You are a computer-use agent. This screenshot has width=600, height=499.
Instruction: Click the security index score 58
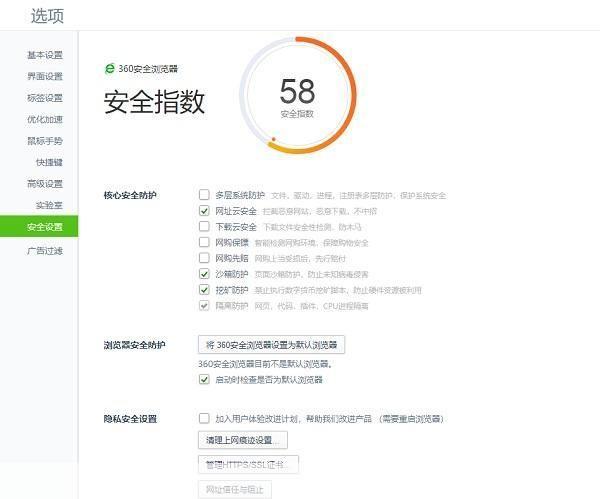(x=297, y=91)
